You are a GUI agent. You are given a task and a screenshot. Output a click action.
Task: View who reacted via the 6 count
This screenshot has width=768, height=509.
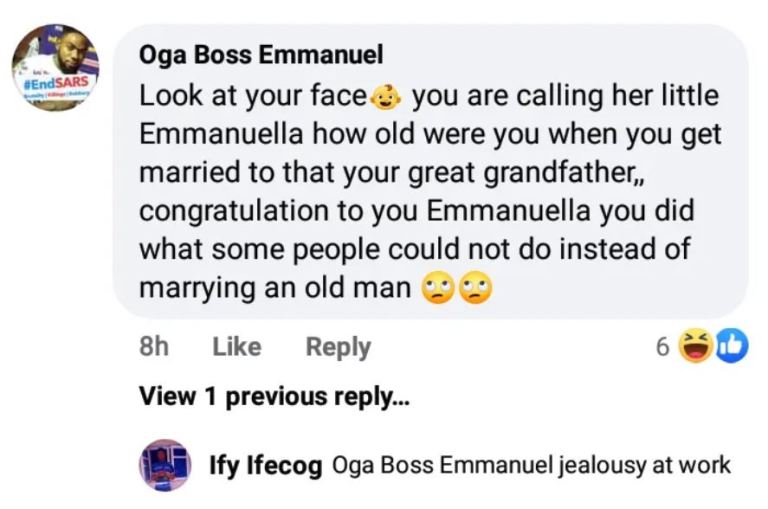pyautogui.click(x=662, y=347)
